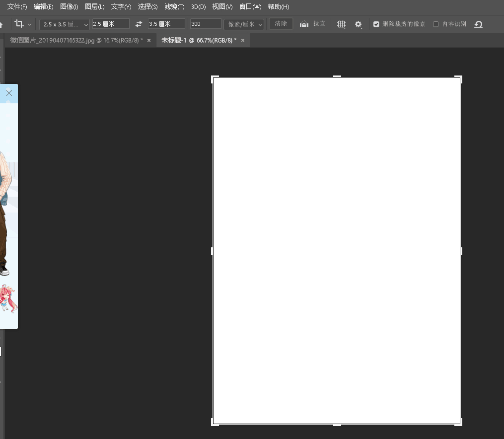Click the resolution field showing 300
504x439 pixels.
tap(206, 24)
